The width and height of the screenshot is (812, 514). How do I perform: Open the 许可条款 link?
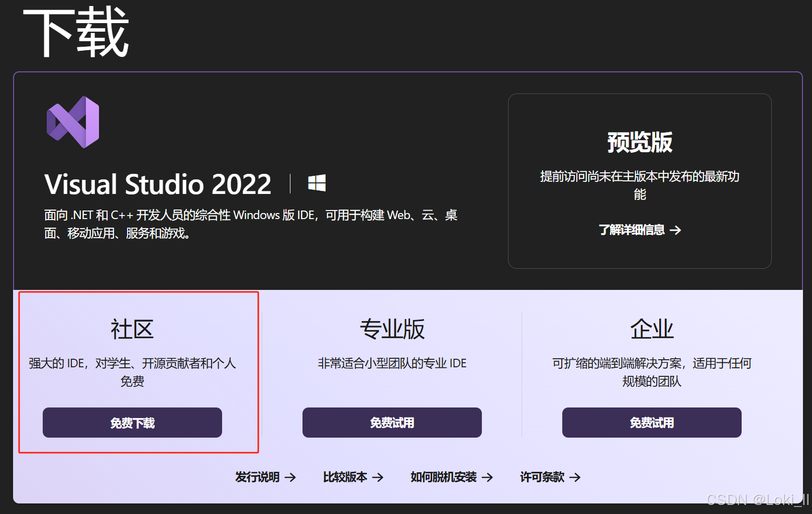[550, 477]
